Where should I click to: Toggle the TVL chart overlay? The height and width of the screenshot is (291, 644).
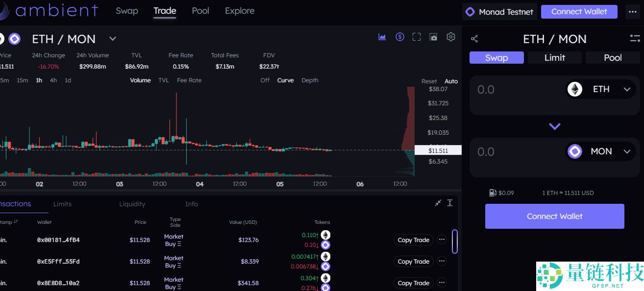click(164, 80)
